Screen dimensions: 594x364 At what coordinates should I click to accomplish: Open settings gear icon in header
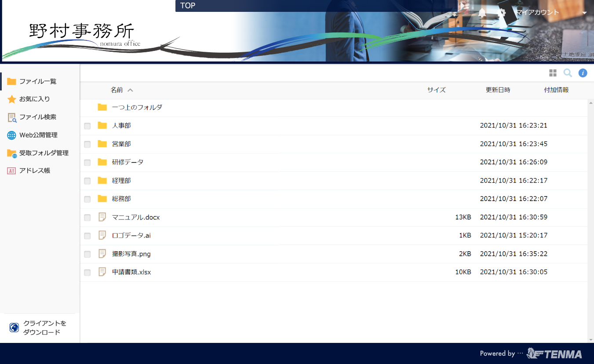tap(502, 13)
